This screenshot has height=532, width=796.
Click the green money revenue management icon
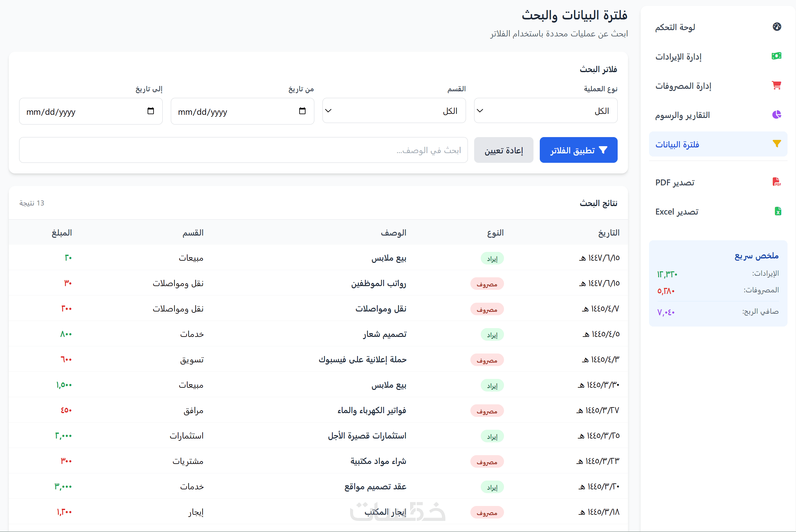tap(777, 56)
